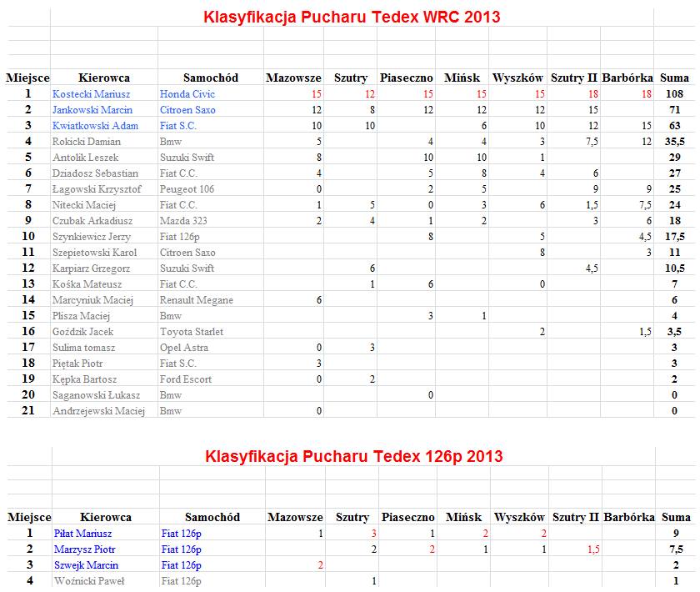Image resolution: width=700 pixels, height=592 pixels.
Task: Click the cell Kępka Bartosz
Action: pos(84,379)
